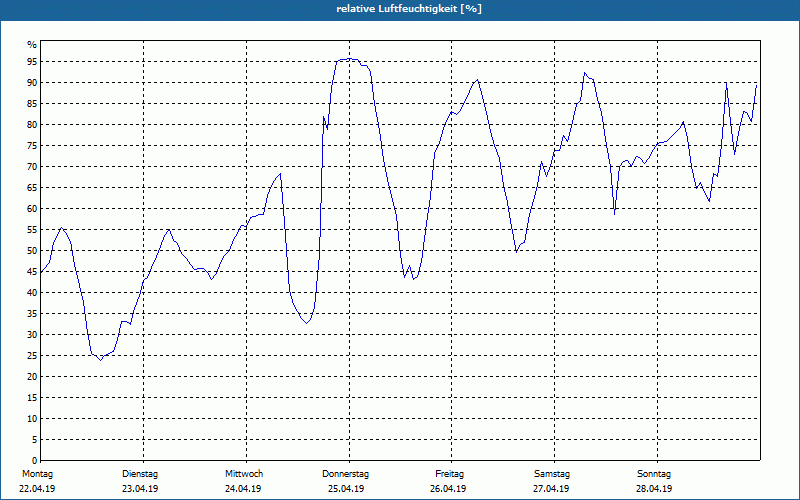The height and width of the screenshot is (500, 800).
Task: Click the '60' y-axis label
Action: 32,209
